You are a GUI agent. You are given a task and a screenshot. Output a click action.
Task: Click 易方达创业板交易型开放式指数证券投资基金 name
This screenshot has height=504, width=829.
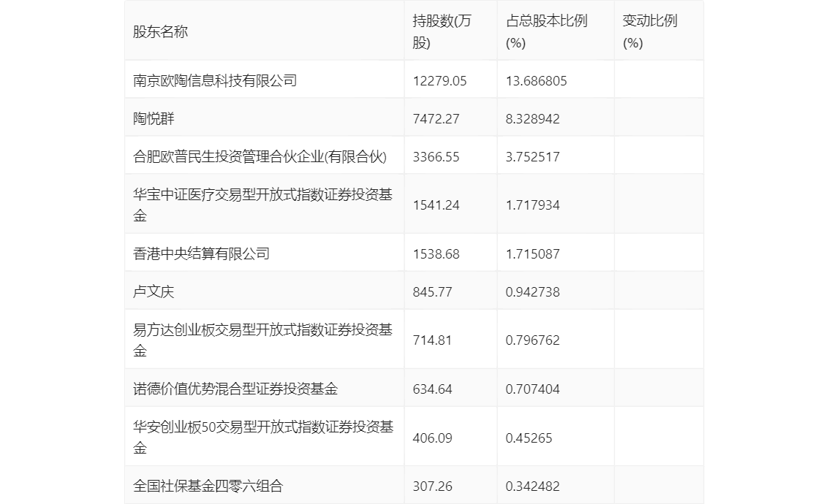(262, 340)
